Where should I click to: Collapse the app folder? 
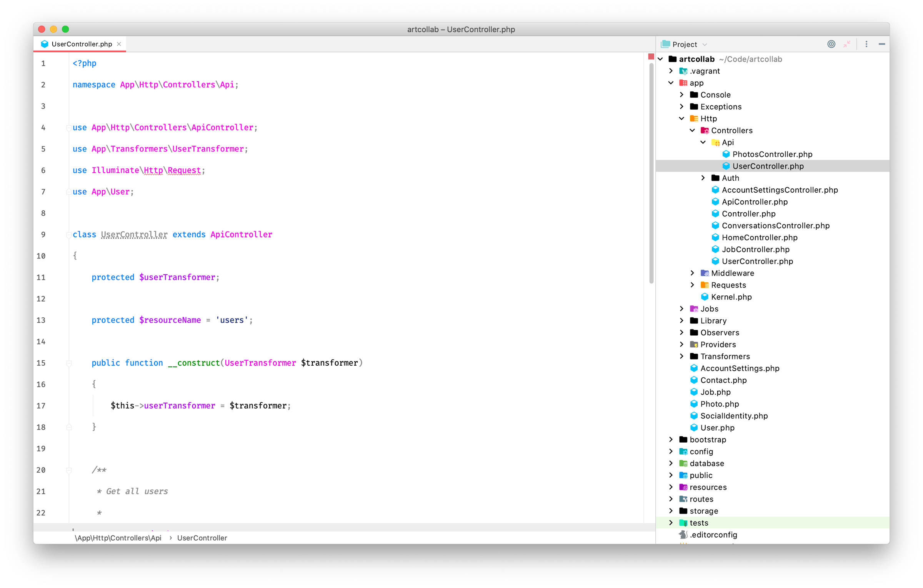click(x=671, y=83)
